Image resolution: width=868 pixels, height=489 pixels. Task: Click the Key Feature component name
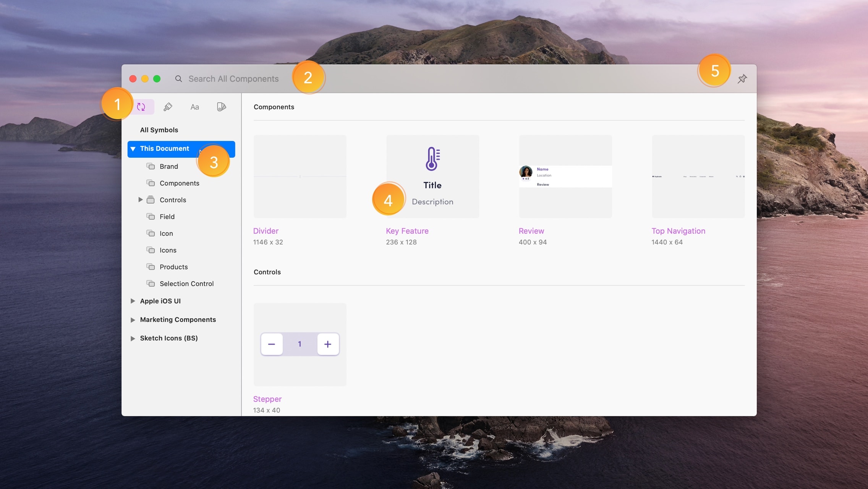407,231
